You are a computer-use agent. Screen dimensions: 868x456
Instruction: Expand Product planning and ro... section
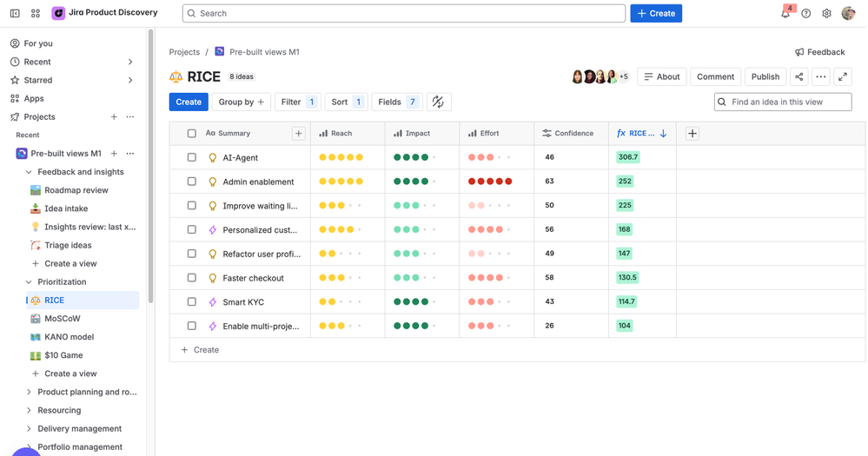click(29, 392)
